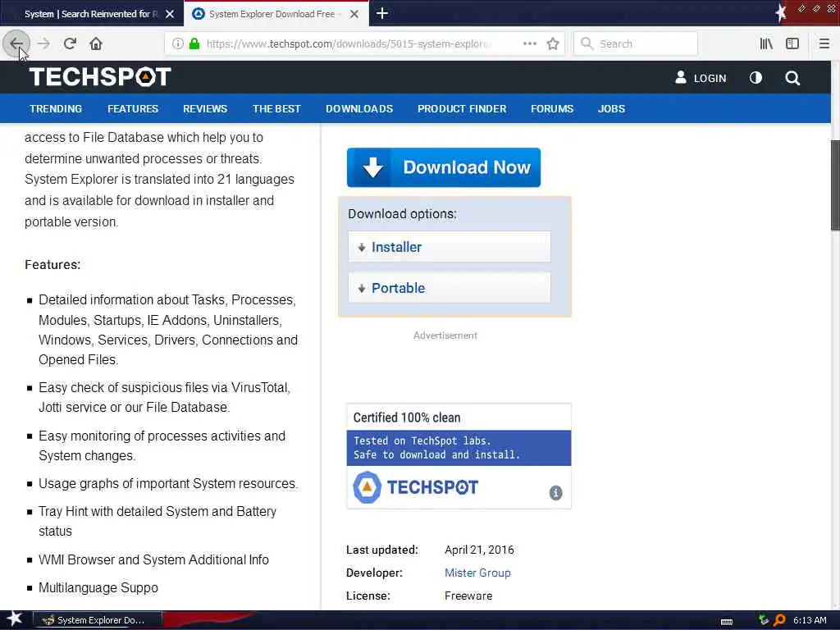The height and width of the screenshot is (630, 840).
Task: Switch to System Search Reinvented tab
Action: click(91, 14)
